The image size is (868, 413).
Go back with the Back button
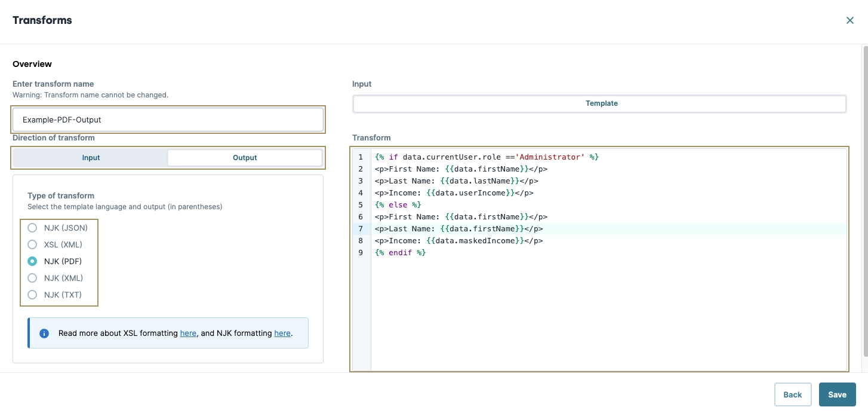point(792,394)
